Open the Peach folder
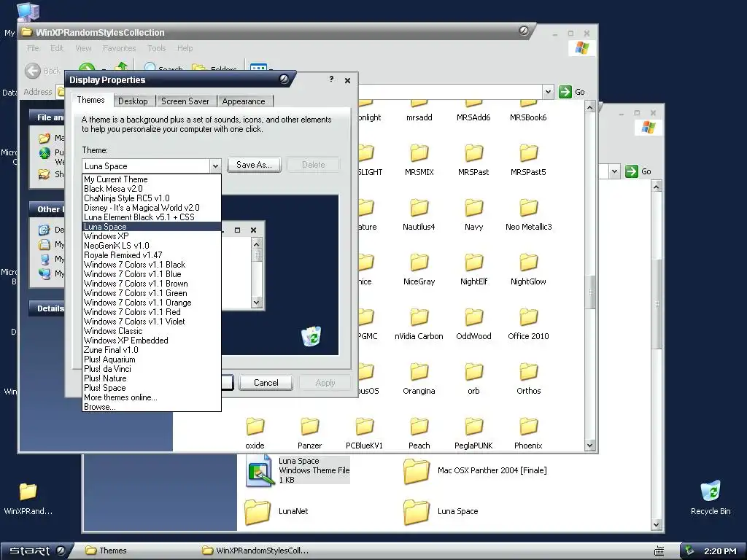Screen dimensions: 747x560 coord(419,427)
